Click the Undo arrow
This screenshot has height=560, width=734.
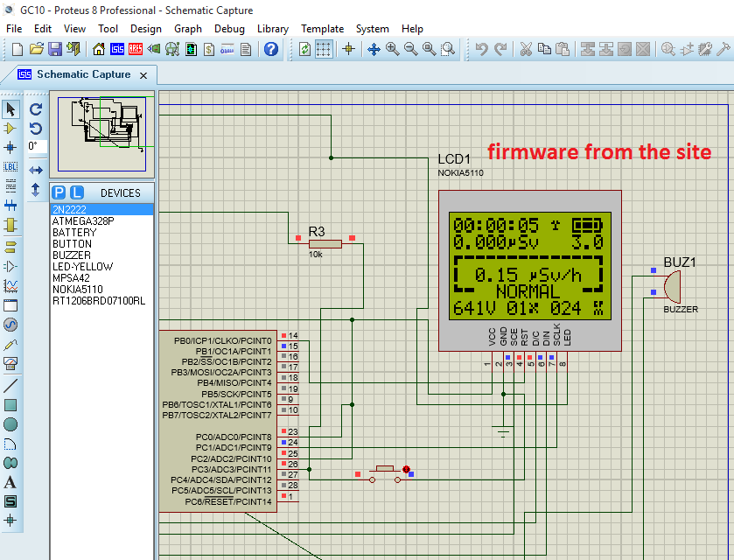(482, 49)
